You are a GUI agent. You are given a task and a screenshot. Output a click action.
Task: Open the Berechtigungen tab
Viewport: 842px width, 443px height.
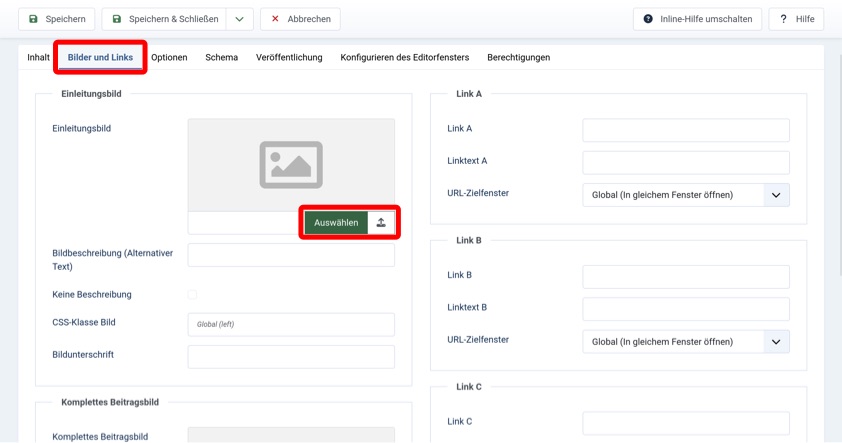pyautogui.click(x=518, y=57)
